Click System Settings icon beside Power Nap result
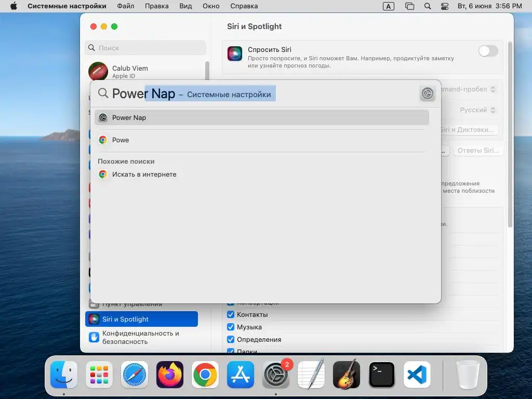Viewport: 532px width, 399px height. [x=103, y=118]
